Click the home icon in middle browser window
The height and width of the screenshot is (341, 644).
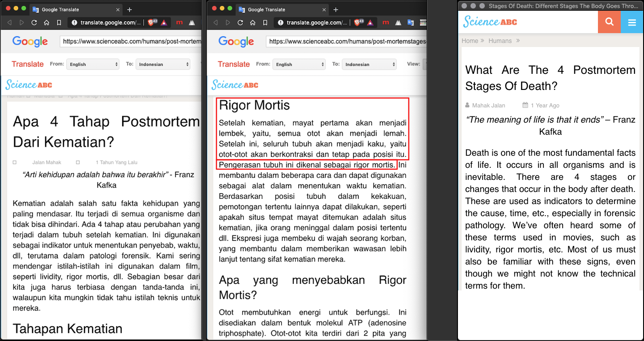pos(253,22)
